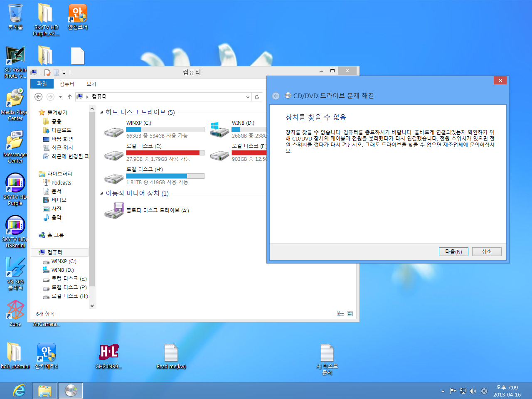Click the 다음(N) button

[453, 251]
